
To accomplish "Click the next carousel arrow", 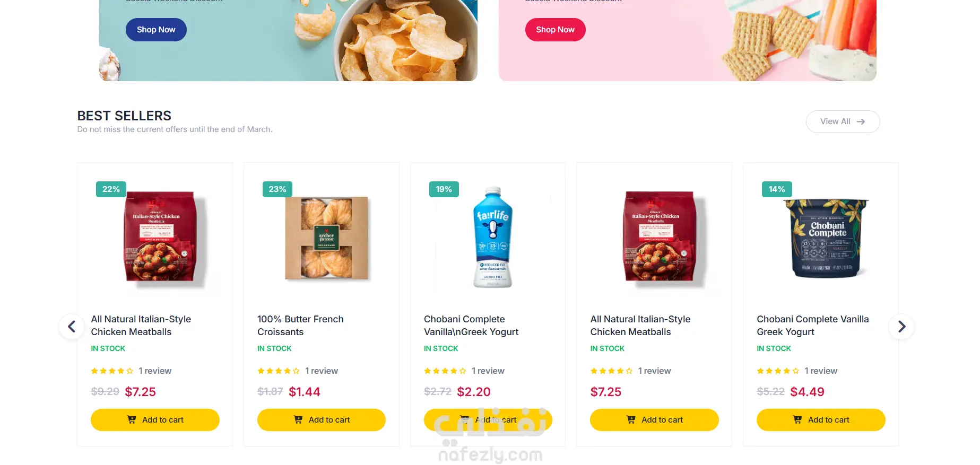I will (x=901, y=327).
